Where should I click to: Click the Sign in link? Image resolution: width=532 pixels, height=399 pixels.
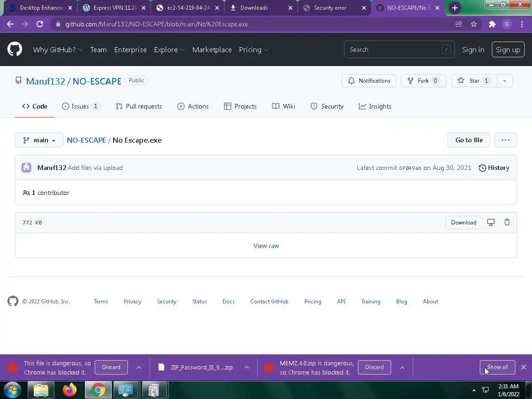pyautogui.click(x=473, y=49)
